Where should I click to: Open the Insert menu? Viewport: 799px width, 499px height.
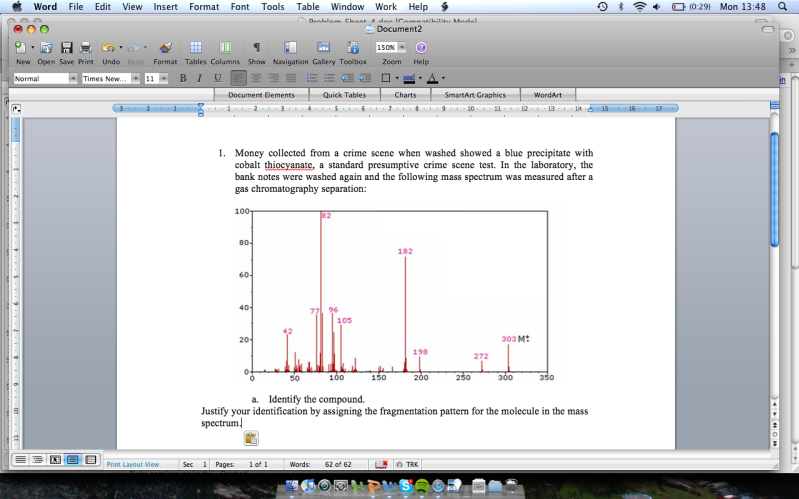coord(165,7)
